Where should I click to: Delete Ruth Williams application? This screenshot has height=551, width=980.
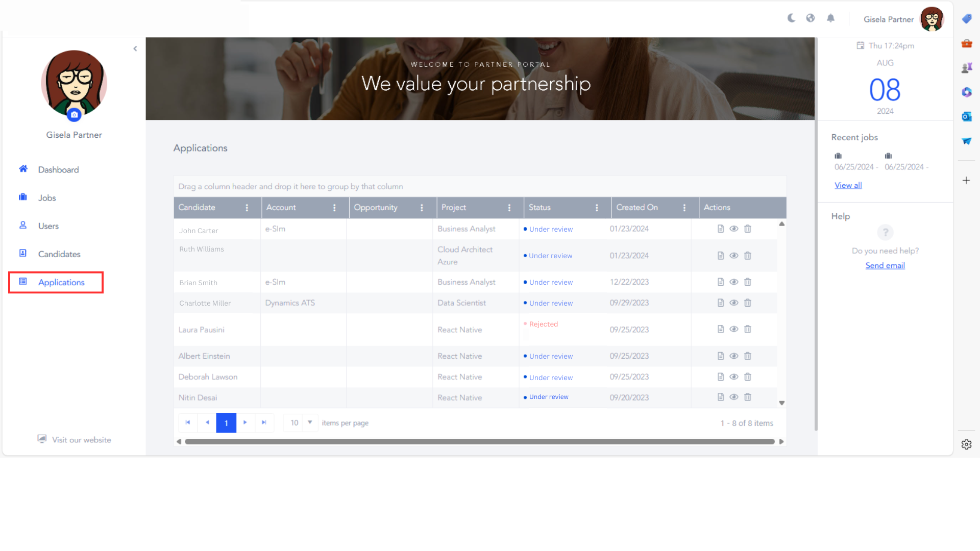coord(748,256)
